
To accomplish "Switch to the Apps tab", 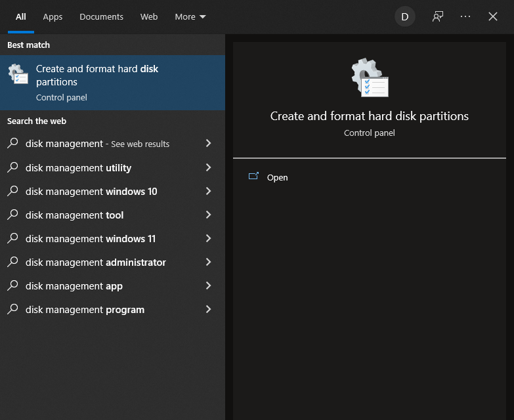I will (53, 16).
